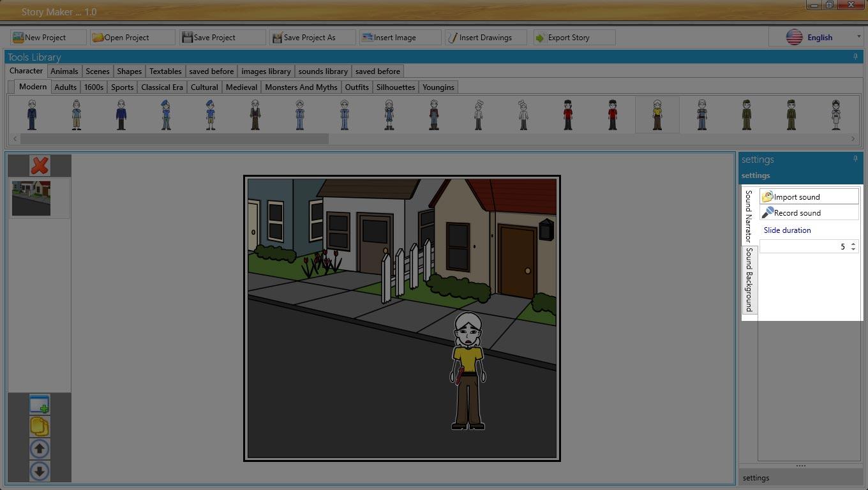Open Monsters And Myths category
868x490 pixels.
point(301,87)
